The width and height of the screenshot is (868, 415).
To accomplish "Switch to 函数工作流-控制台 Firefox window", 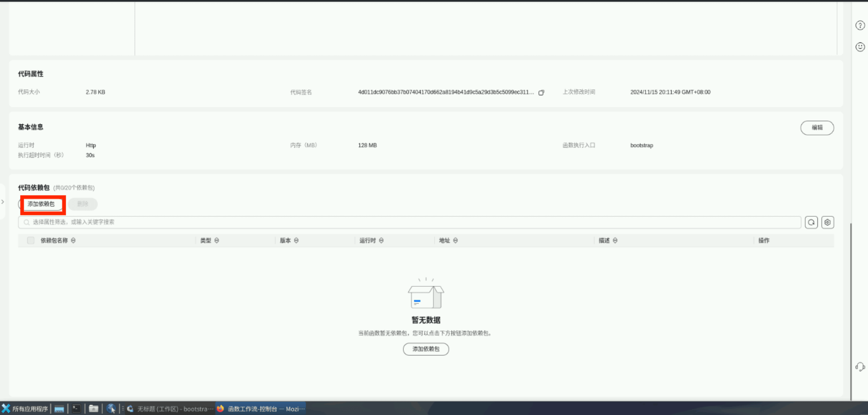I will click(261, 409).
